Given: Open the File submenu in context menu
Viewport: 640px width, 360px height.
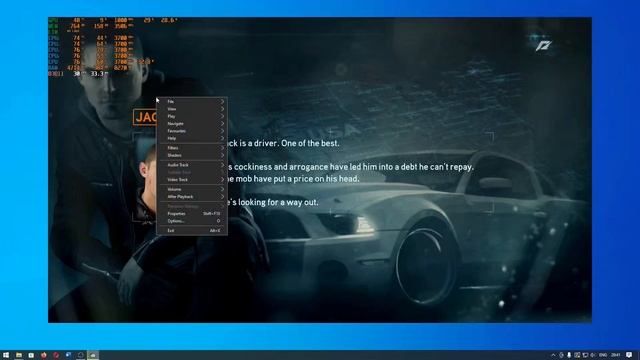Looking at the screenshot, I should [192, 101].
